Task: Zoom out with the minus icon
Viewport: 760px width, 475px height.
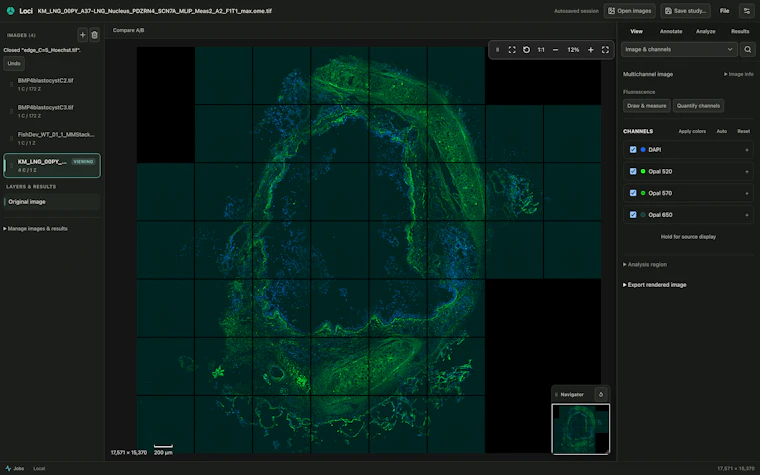Action: click(x=555, y=49)
